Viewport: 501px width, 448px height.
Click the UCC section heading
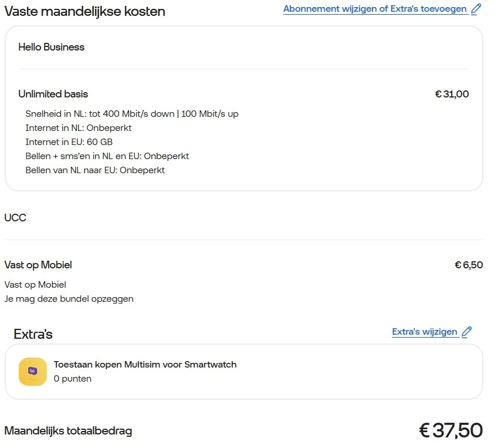coord(15,217)
